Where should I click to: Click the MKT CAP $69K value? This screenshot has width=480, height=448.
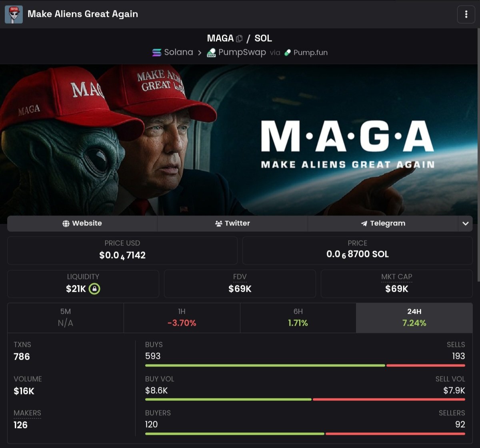tap(397, 289)
